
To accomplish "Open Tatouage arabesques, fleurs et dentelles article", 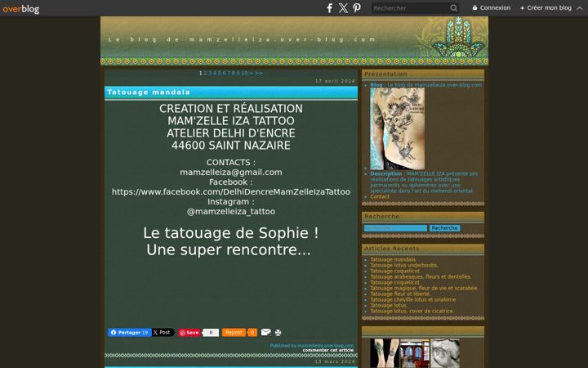I will [421, 276].
